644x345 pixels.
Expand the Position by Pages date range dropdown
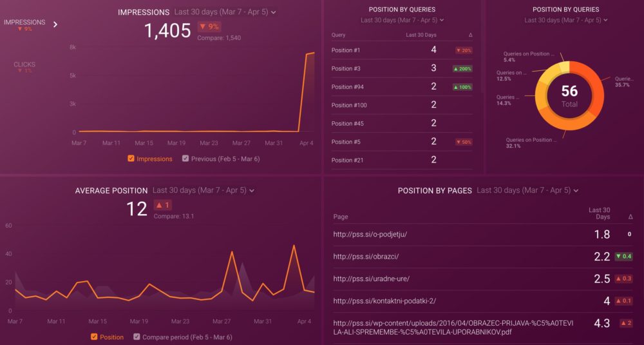527,190
